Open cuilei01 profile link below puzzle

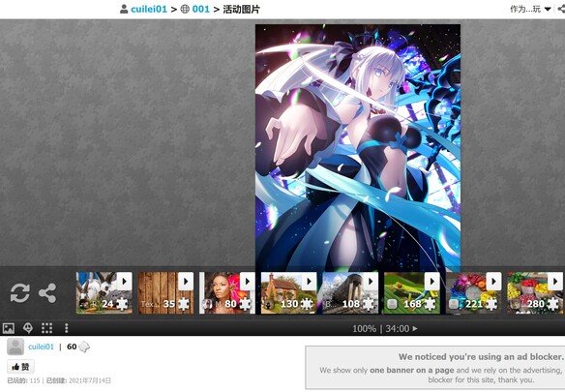click(x=41, y=347)
